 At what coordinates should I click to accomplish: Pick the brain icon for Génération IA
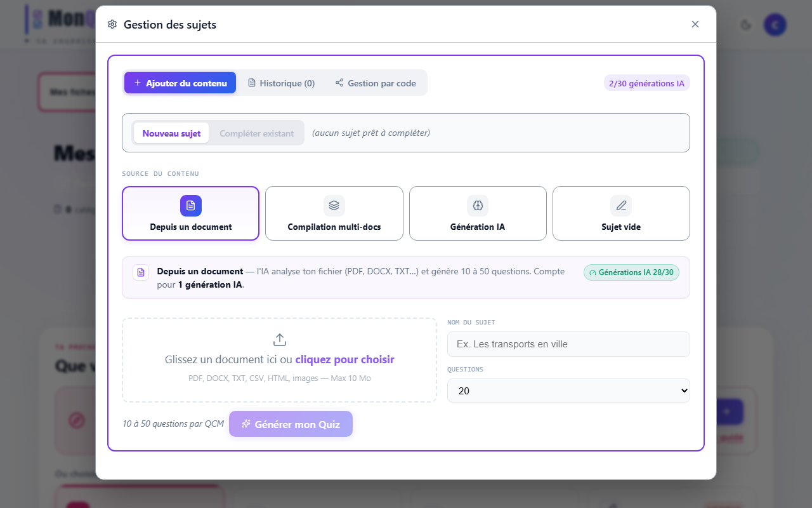point(478,206)
